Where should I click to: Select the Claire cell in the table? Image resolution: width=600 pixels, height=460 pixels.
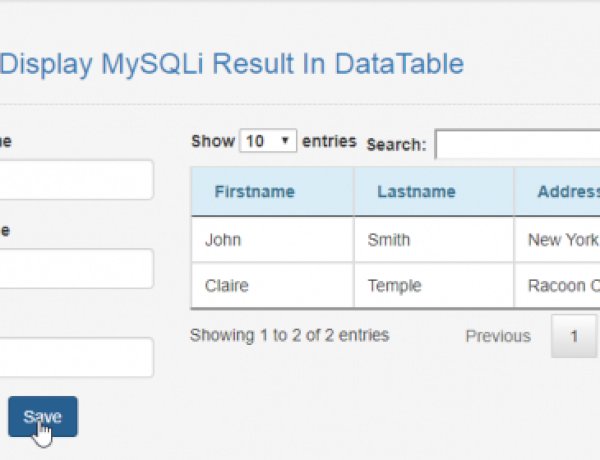click(x=226, y=286)
